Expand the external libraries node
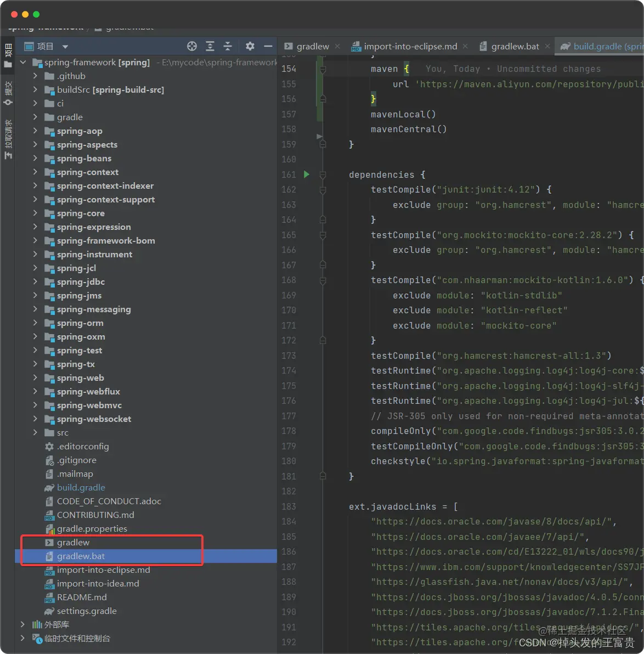644x654 pixels. (23, 624)
